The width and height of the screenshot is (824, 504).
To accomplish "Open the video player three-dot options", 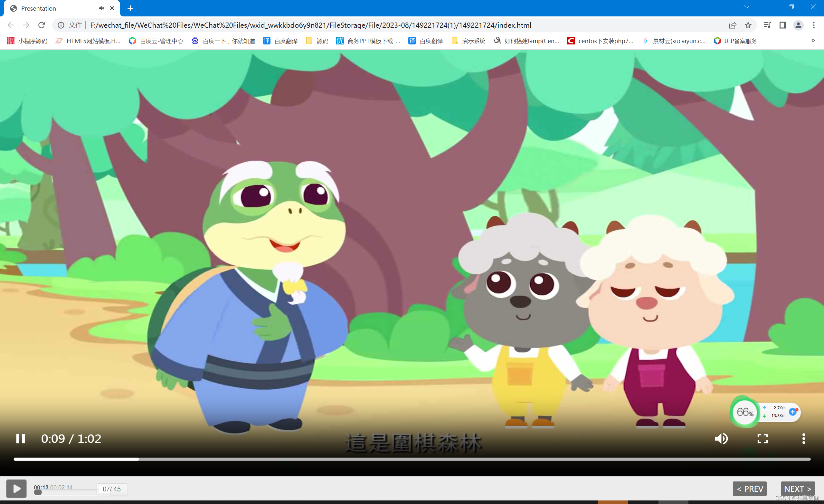I will tap(804, 438).
